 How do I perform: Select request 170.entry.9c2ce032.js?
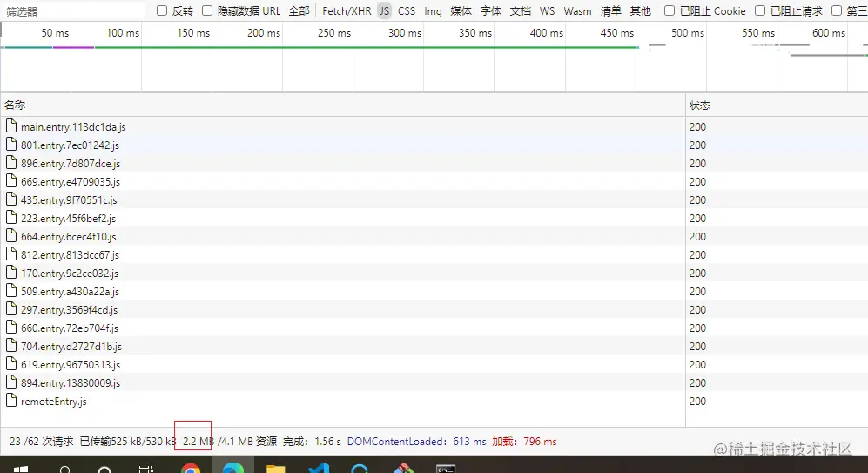click(x=343, y=273)
